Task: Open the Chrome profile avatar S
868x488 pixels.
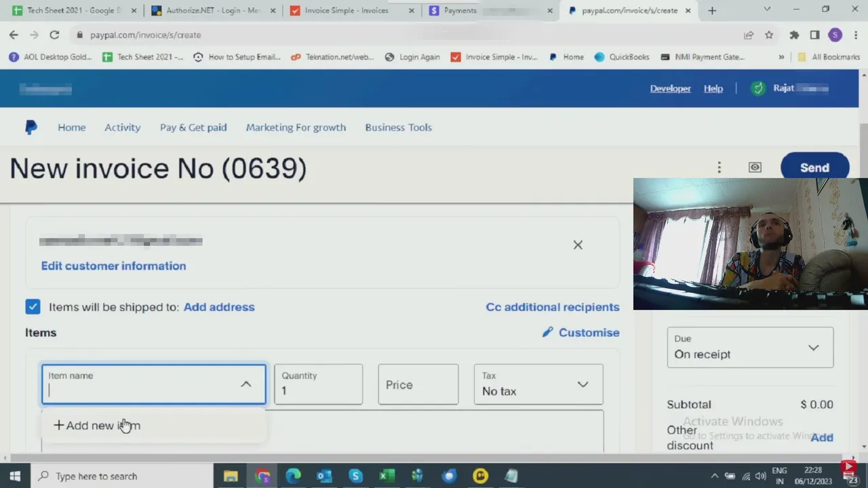Action: (835, 35)
